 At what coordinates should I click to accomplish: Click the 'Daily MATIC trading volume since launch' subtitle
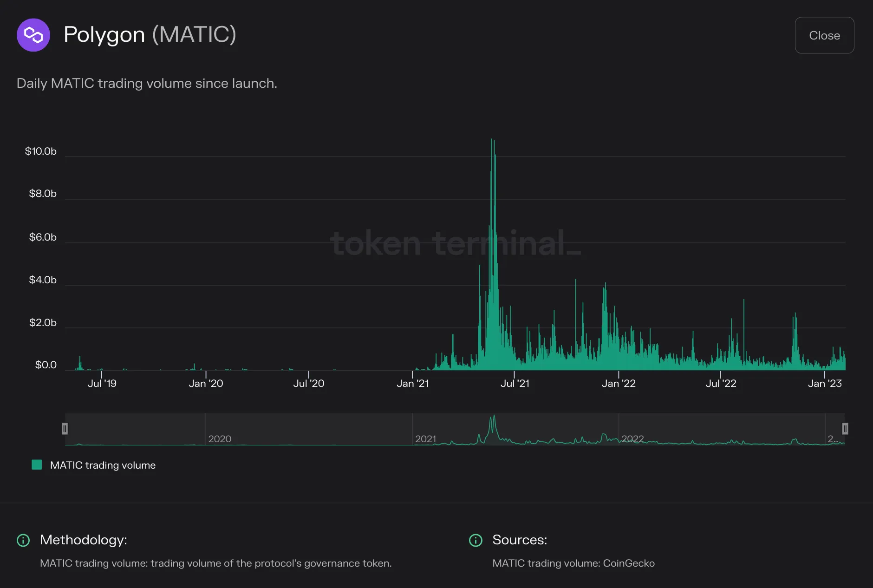click(x=147, y=84)
